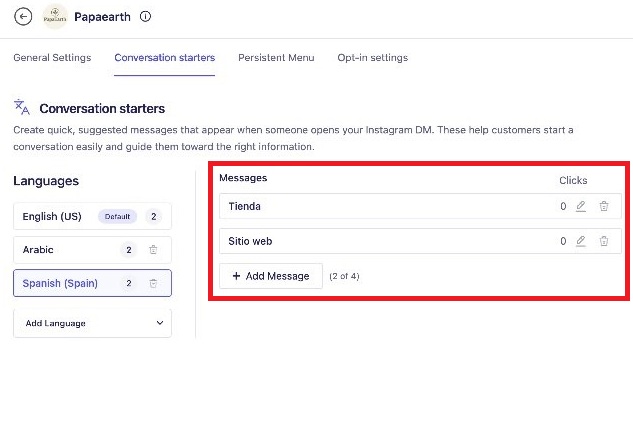
Task: Click the Papaearth profile logo
Action: [x=55, y=17]
